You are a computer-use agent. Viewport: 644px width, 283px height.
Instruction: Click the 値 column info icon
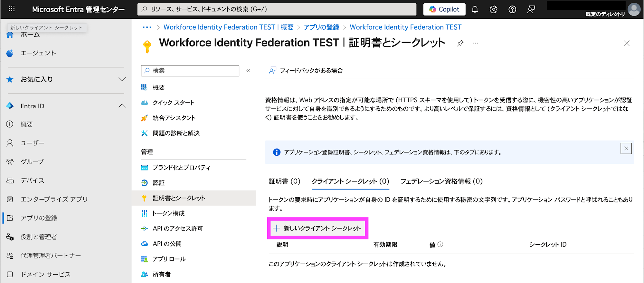(x=440, y=245)
